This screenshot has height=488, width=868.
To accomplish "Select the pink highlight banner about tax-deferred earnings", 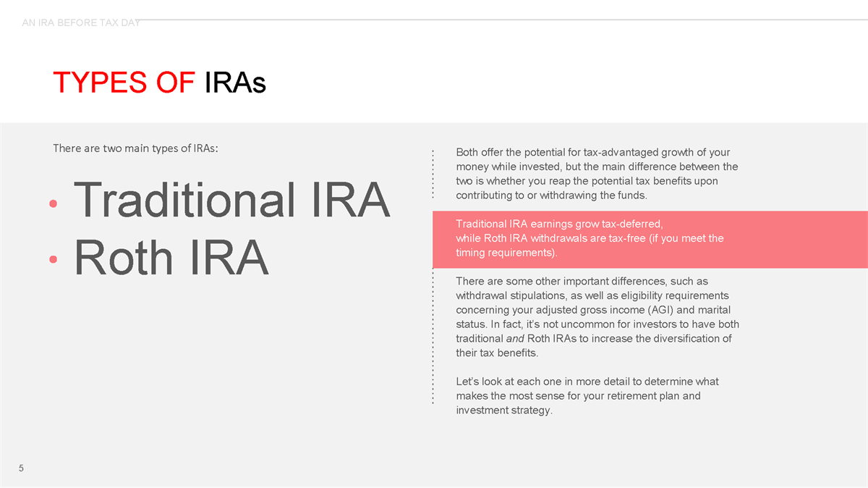I will coord(651,239).
